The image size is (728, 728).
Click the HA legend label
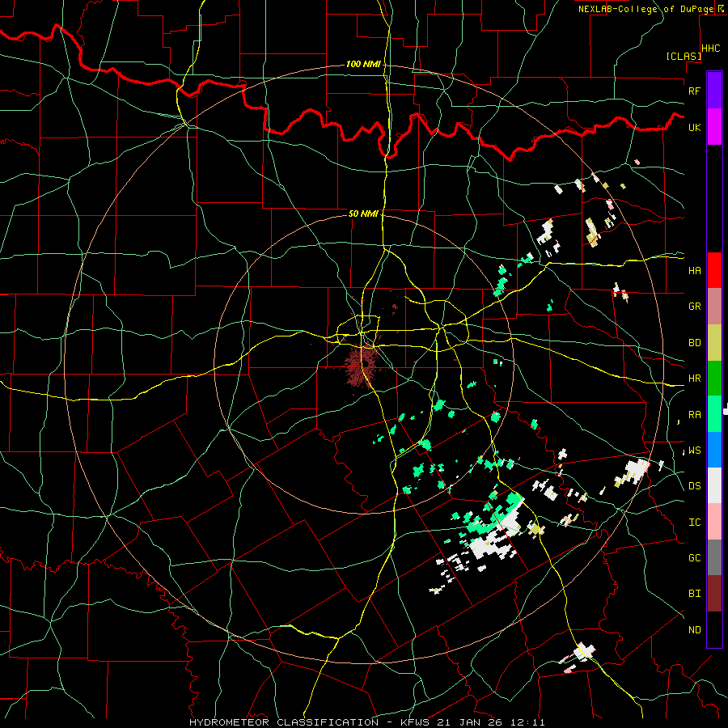tap(694, 271)
